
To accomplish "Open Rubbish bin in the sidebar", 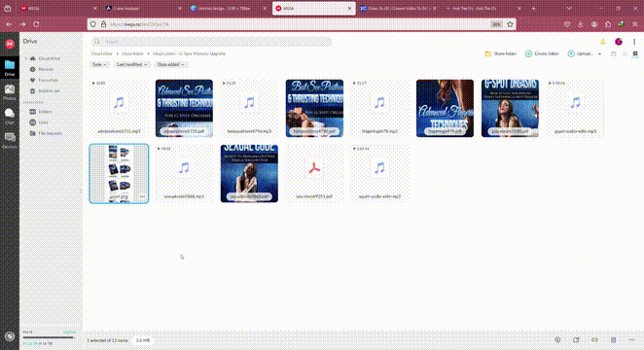I will 45,91.
